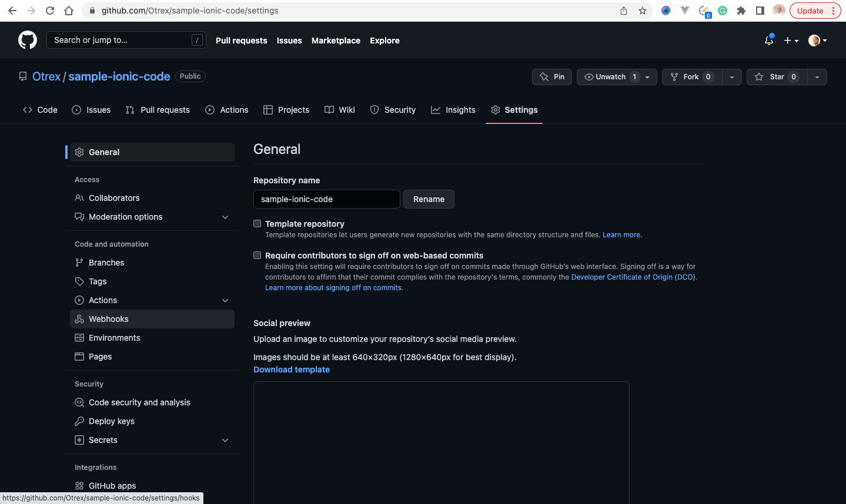Reload the page

click(x=50, y=11)
